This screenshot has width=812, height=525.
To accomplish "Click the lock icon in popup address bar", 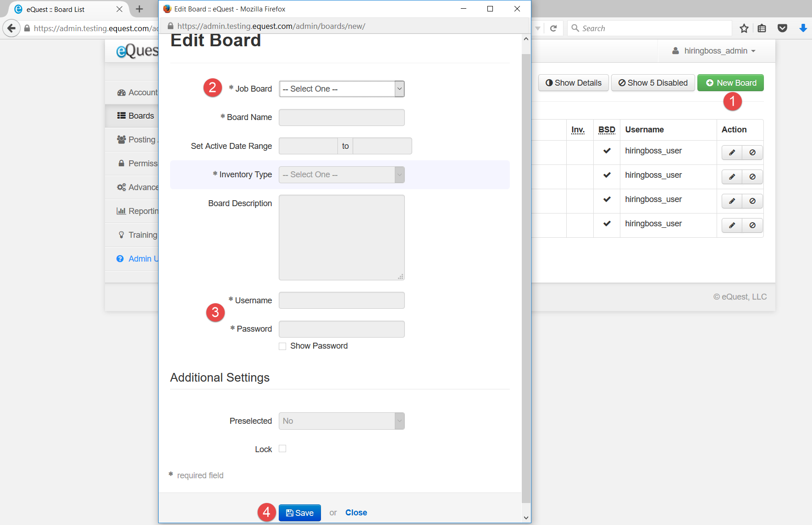I will coord(171,26).
